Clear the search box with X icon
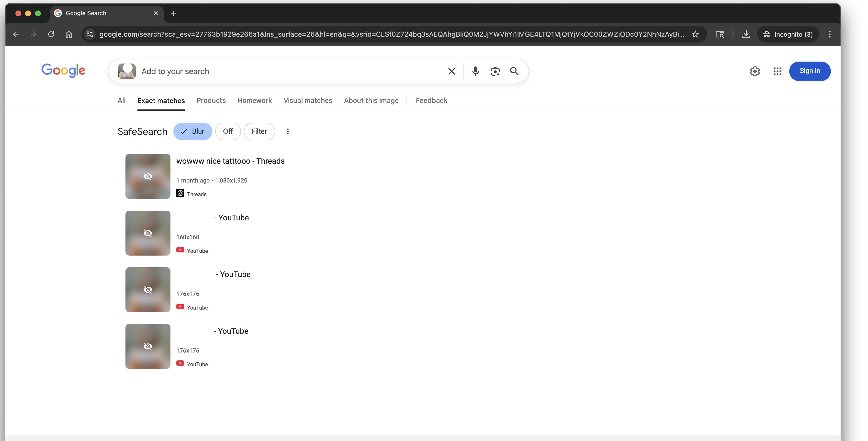 point(451,71)
